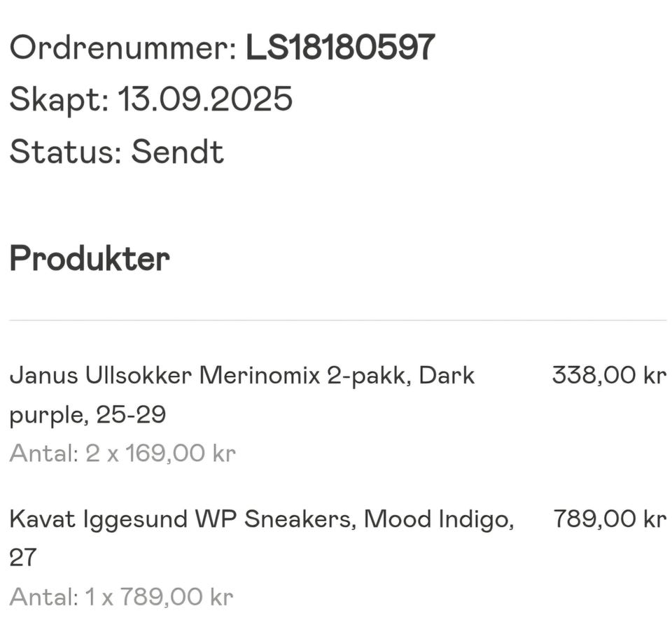Click the Antal label under Janus socks
The width and height of the screenshot is (672, 641).
coord(43,453)
